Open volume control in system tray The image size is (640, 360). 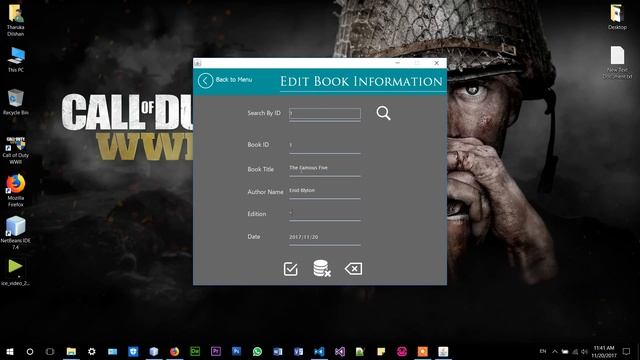tap(584, 351)
